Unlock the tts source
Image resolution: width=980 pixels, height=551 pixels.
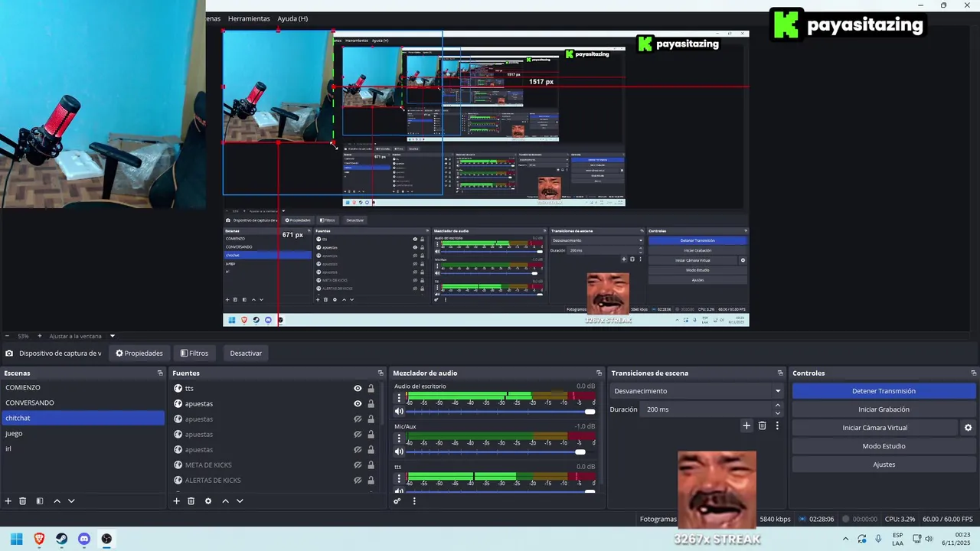click(x=371, y=389)
